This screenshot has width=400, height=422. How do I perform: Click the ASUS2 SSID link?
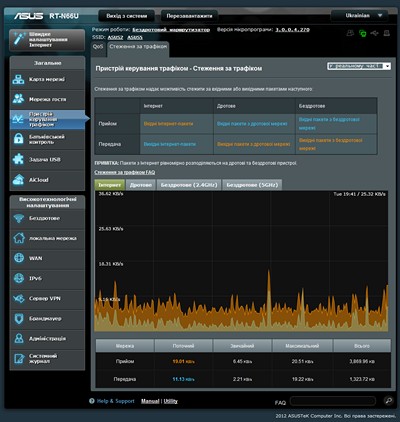(x=115, y=37)
